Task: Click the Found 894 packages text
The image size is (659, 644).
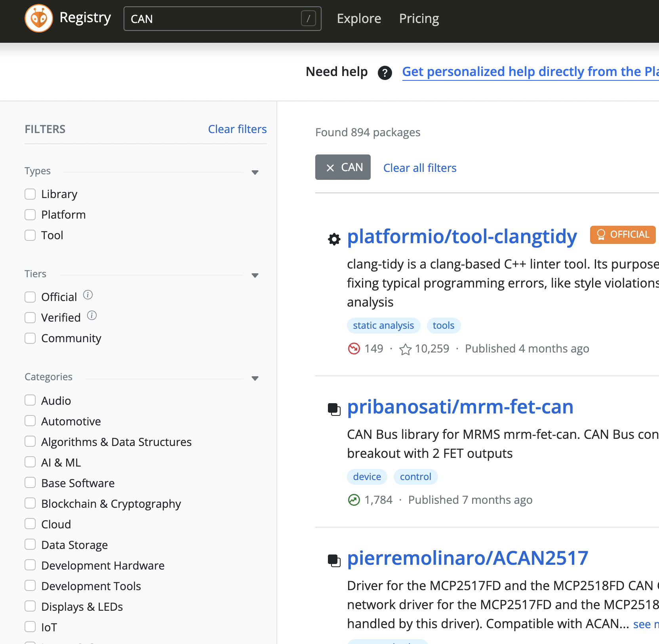Action: (x=368, y=132)
